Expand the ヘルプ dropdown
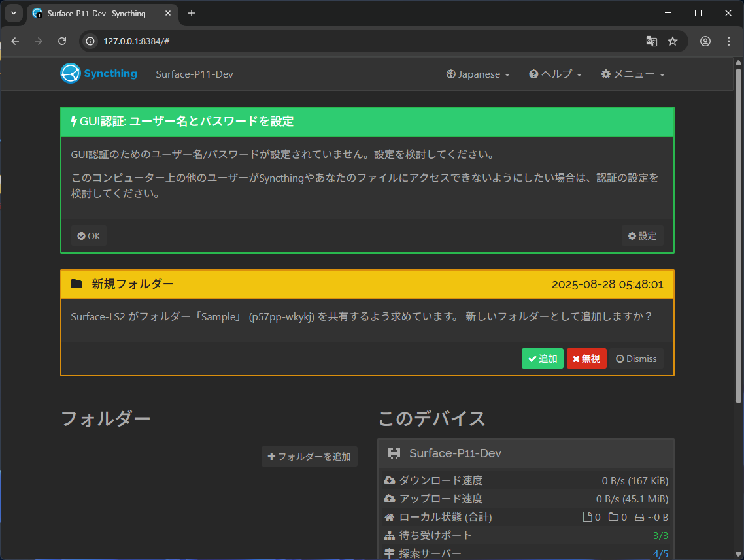 555,74
